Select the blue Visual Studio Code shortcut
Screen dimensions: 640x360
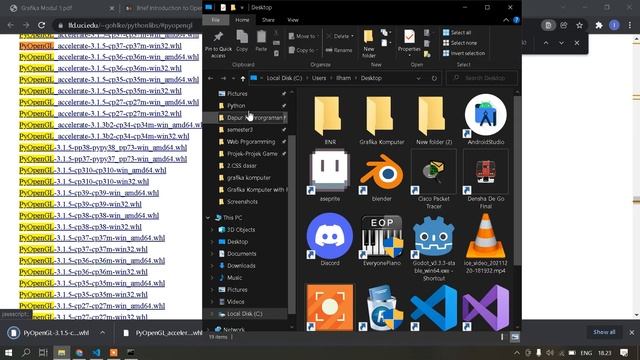pos(433,308)
